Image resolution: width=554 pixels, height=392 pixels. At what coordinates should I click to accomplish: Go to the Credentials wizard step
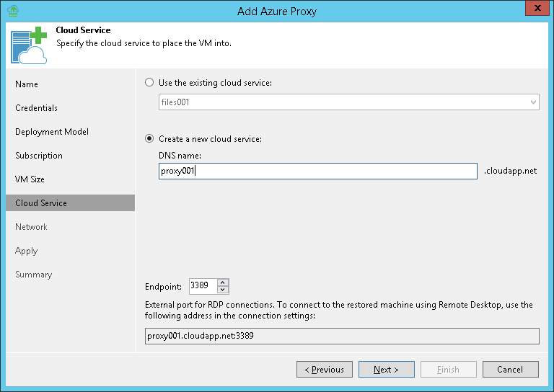[x=36, y=108]
